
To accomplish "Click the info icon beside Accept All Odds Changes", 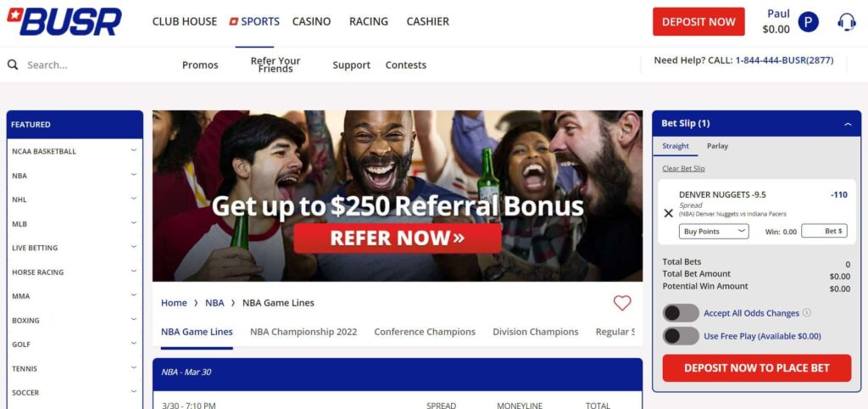I will tap(807, 312).
